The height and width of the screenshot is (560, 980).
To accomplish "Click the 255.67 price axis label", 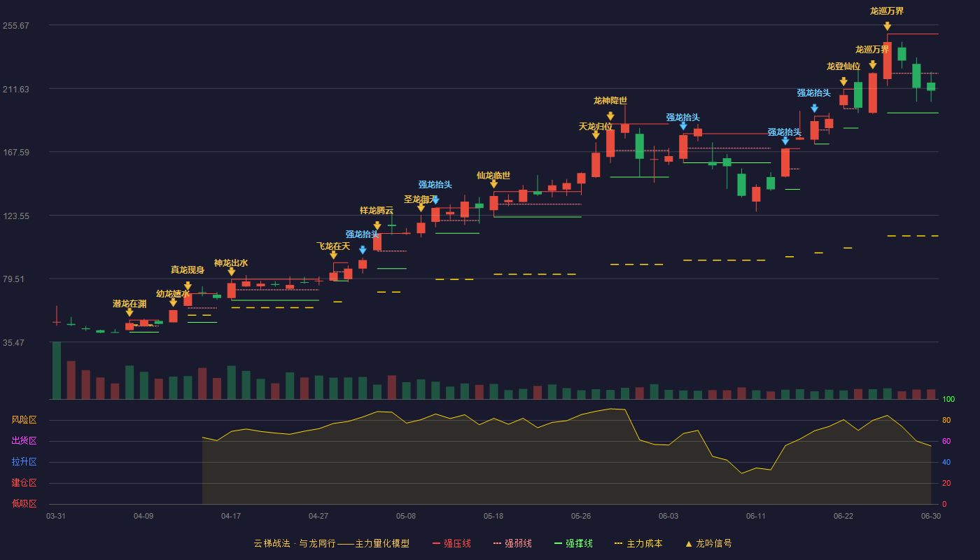I will coord(16,26).
